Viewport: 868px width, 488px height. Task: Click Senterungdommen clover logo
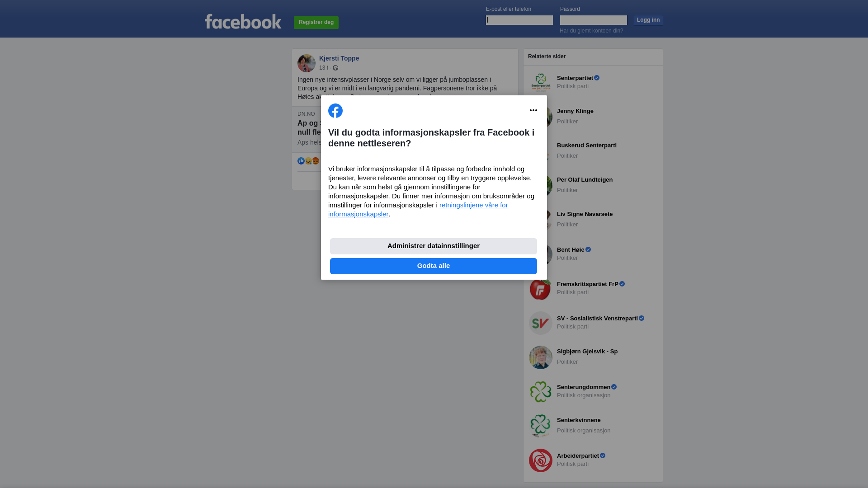tap(541, 392)
